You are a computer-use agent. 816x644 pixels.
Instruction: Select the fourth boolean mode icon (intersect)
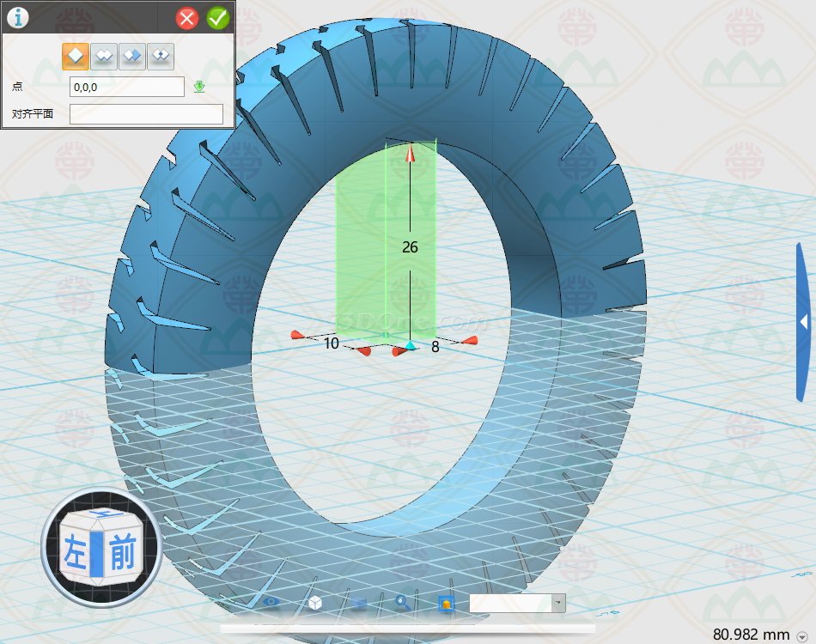[161, 57]
